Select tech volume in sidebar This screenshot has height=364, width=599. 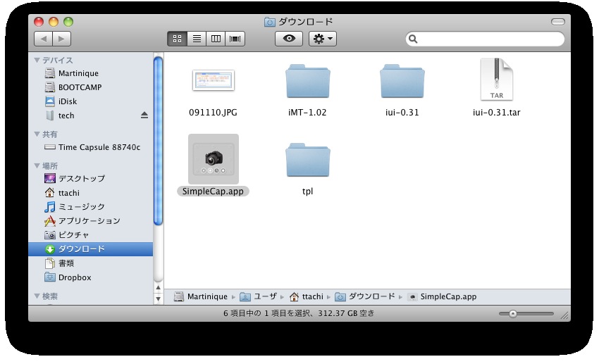coord(90,115)
